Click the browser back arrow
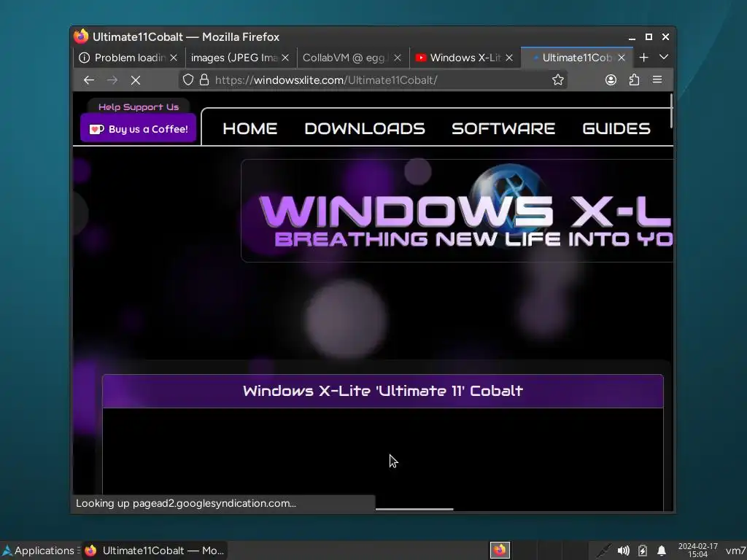This screenshot has height=560, width=747. (88, 80)
